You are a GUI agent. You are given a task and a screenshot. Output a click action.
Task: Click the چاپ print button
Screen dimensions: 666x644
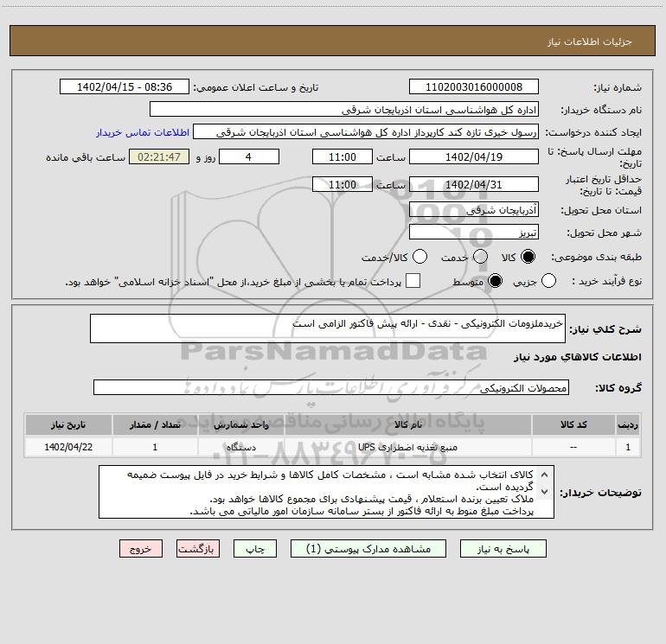point(255,549)
